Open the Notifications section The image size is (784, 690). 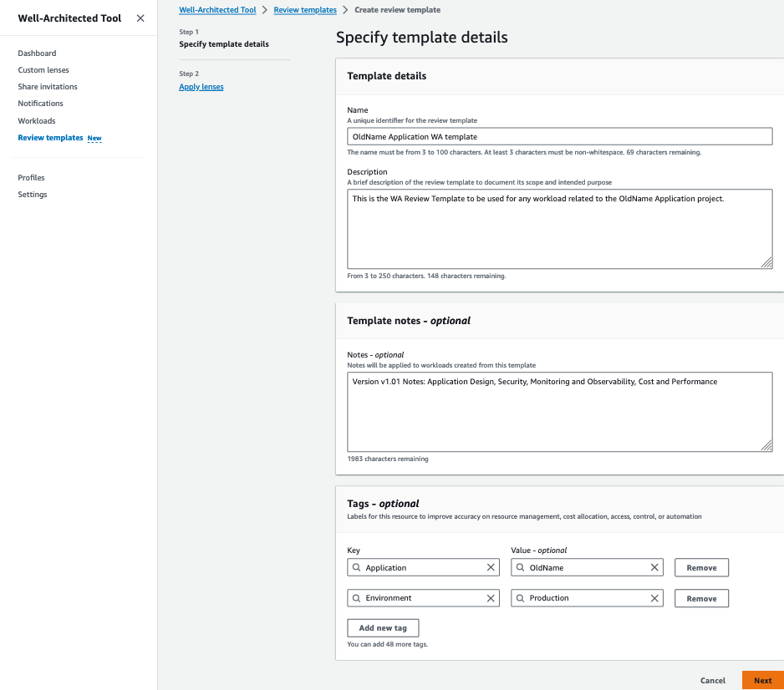point(40,103)
